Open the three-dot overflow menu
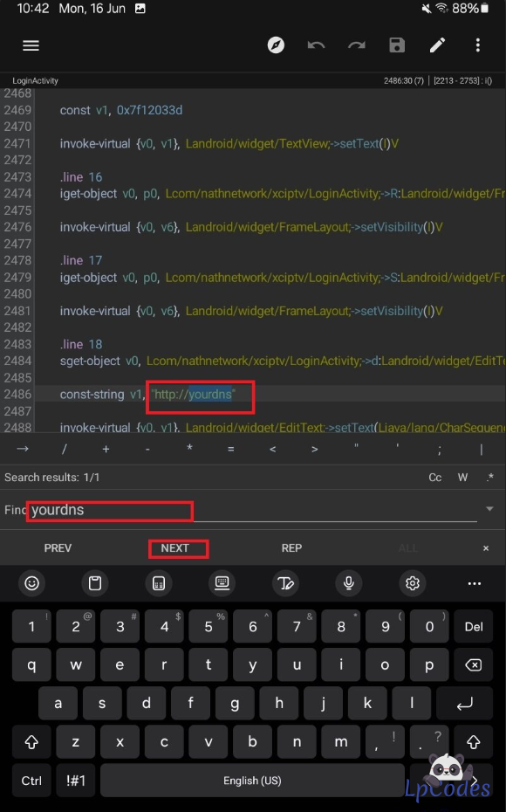This screenshot has width=506, height=812. tap(477, 45)
